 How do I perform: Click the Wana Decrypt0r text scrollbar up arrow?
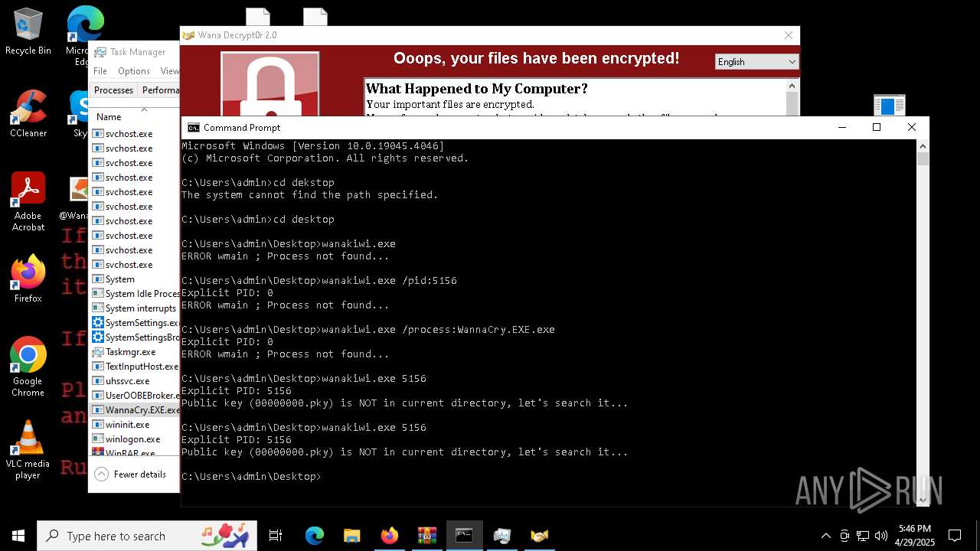click(x=792, y=86)
